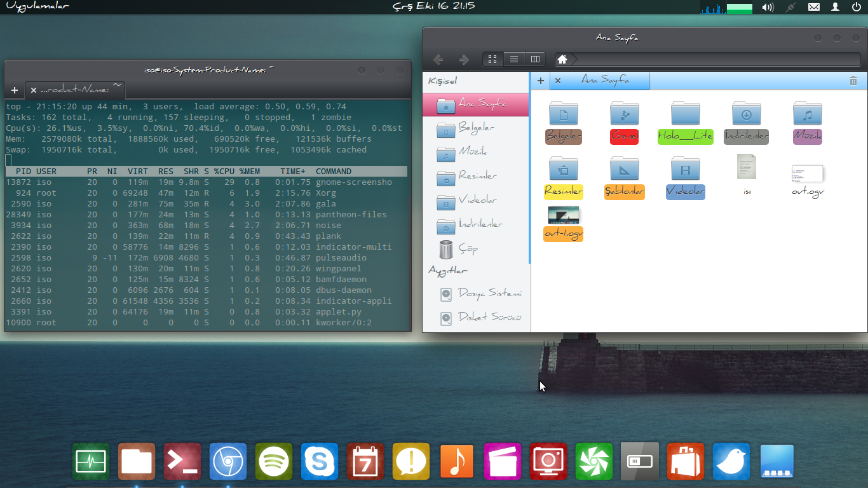Select Ana Sayfa in the sidebar
868x488 pixels.
tap(475, 104)
